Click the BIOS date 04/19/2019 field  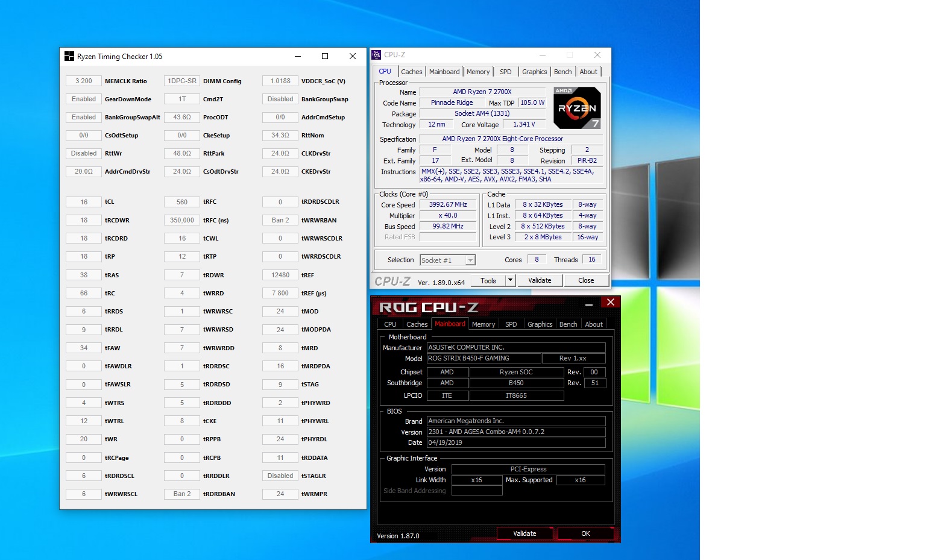pyautogui.click(x=516, y=442)
